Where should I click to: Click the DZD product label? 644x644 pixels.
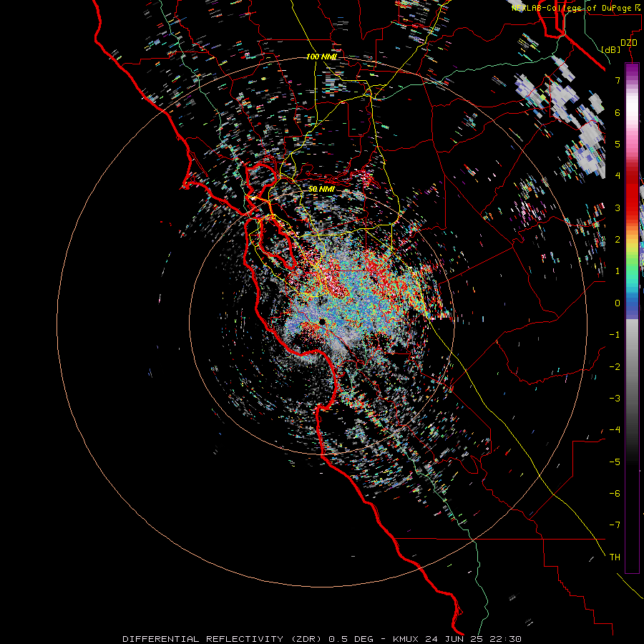coord(629,43)
